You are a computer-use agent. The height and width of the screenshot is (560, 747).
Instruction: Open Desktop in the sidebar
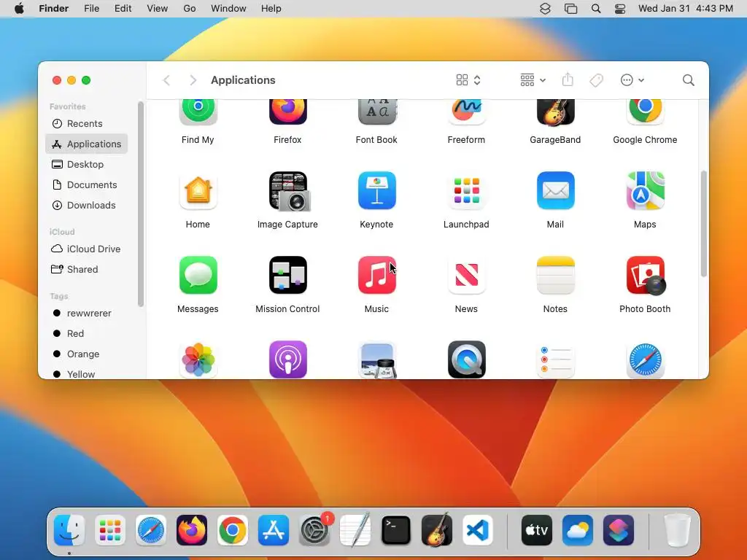click(87, 164)
